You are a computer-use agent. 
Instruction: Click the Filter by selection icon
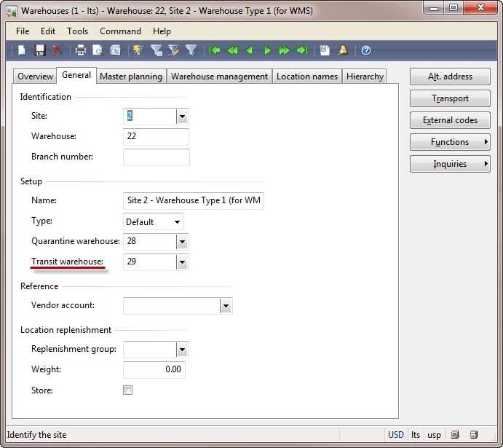[174, 50]
